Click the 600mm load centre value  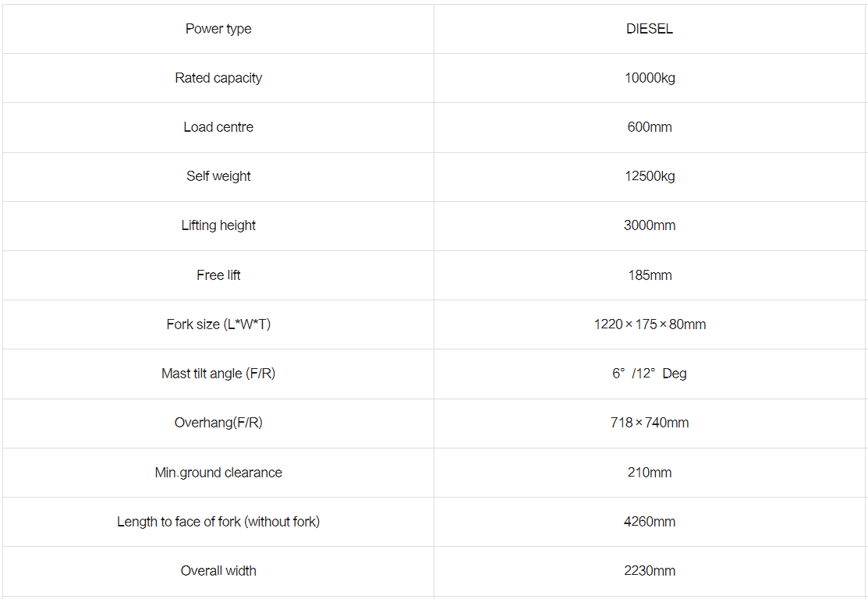coord(649,127)
